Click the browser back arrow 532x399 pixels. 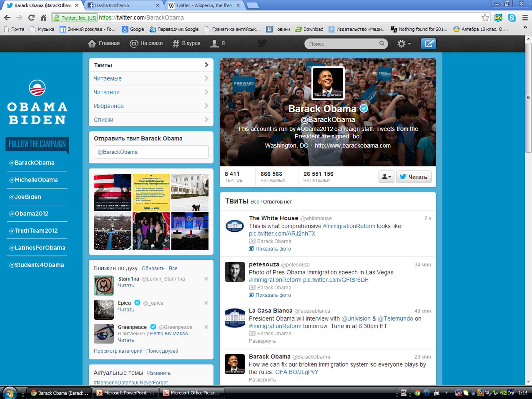pyautogui.click(x=7, y=18)
